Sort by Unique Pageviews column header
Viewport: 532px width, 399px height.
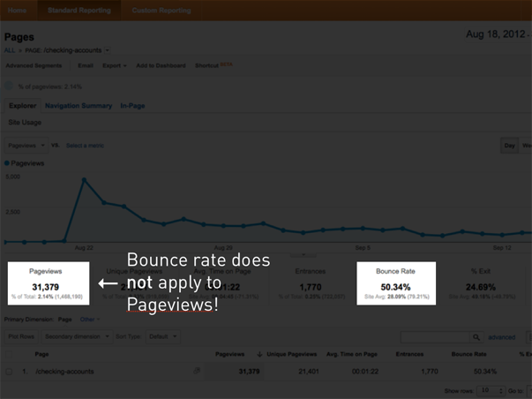click(291, 354)
